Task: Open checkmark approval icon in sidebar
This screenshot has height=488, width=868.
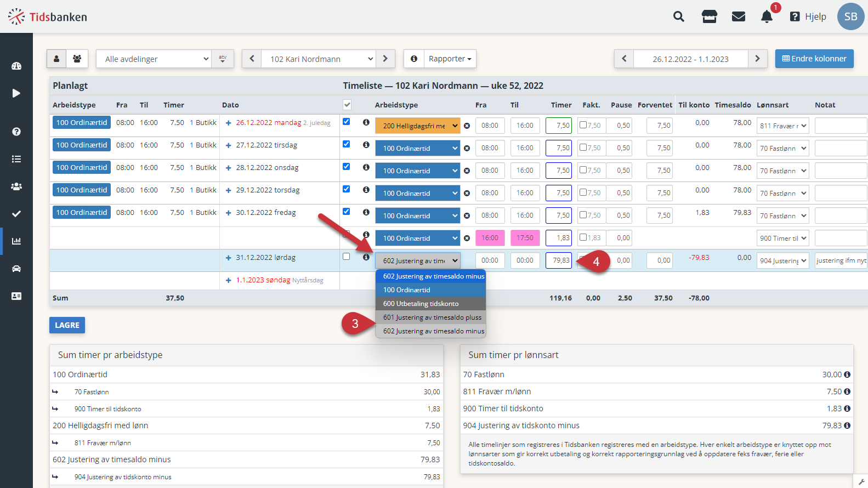Action: tap(16, 214)
